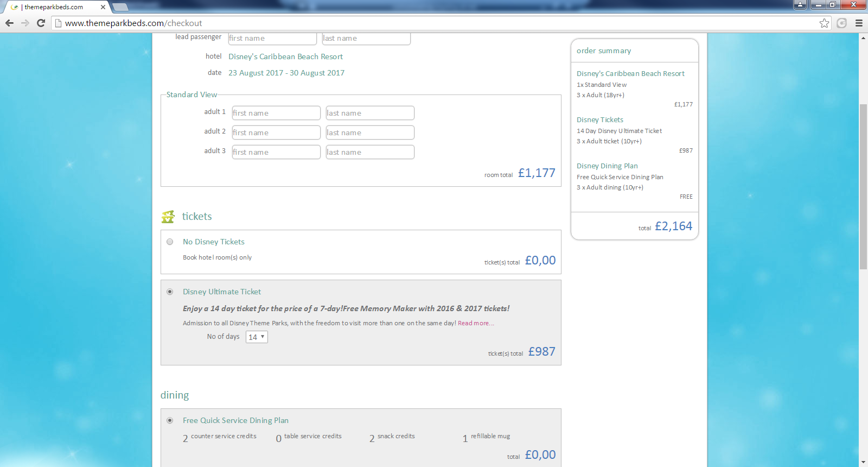Image resolution: width=868 pixels, height=467 pixels.
Task: Click the No Disney Tickets label
Action: (x=214, y=242)
